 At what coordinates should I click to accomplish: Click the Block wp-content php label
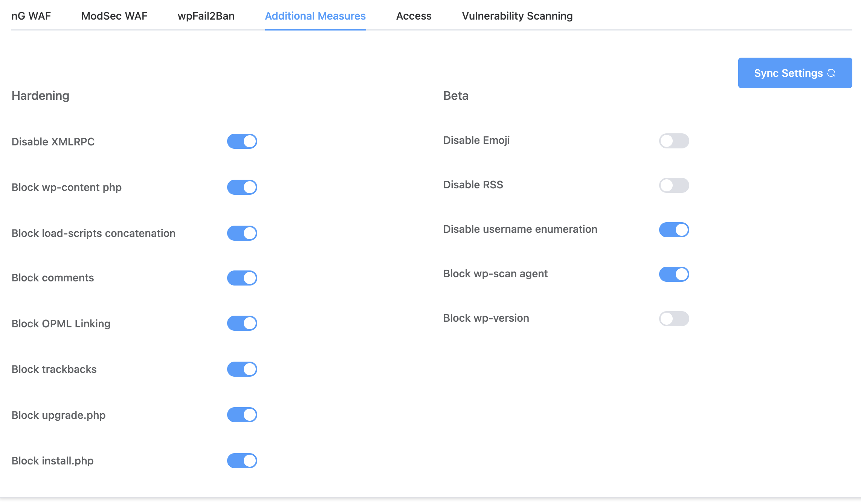[x=67, y=187]
